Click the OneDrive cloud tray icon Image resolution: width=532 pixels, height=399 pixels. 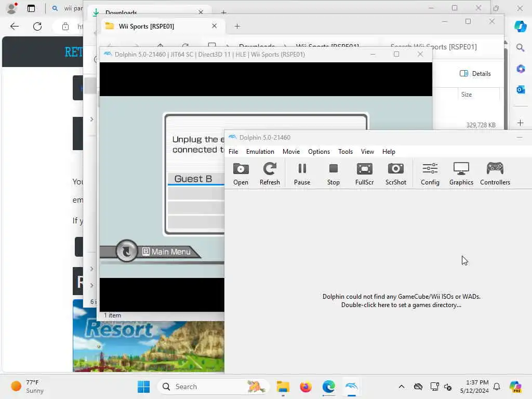tap(418, 387)
